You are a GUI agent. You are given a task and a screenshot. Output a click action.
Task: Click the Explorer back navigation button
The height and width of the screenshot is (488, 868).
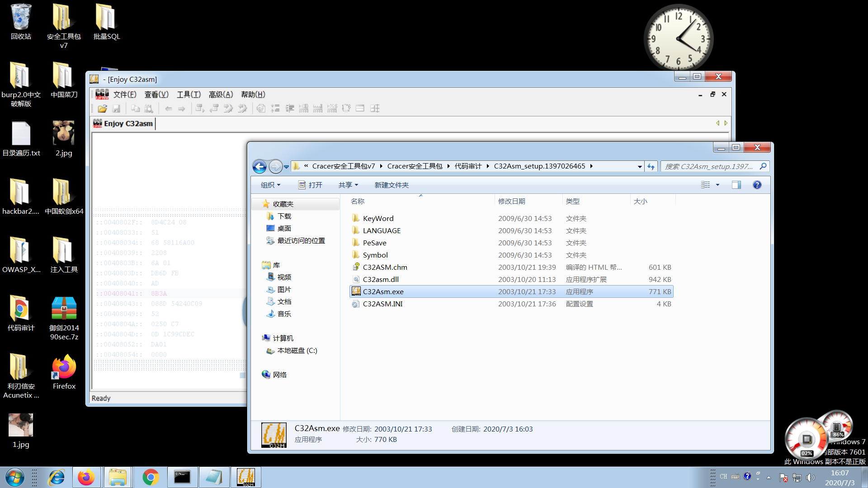pyautogui.click(x=259, y=167)
